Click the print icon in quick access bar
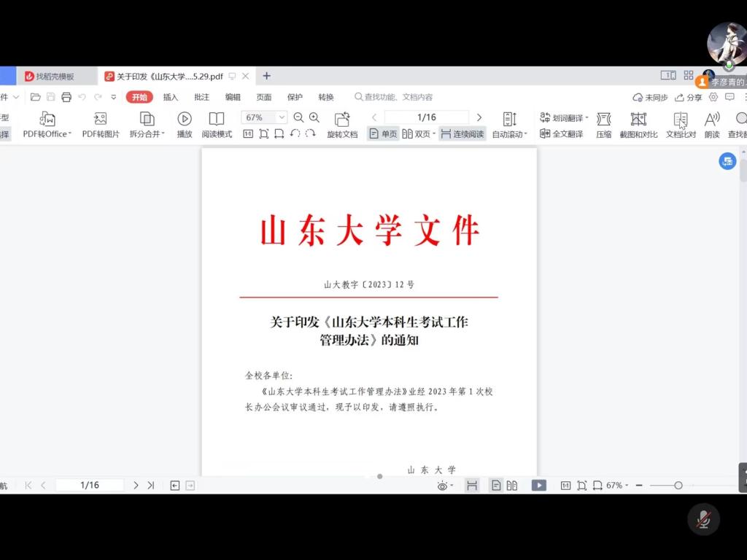Screen dimensions: 747x560 [66, 97]
